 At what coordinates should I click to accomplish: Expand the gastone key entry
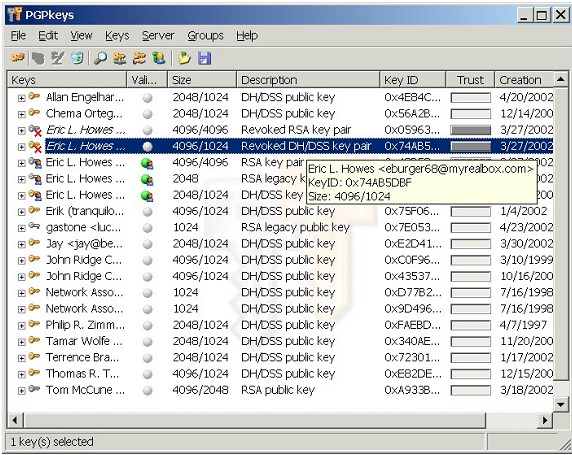pos(22,228)
